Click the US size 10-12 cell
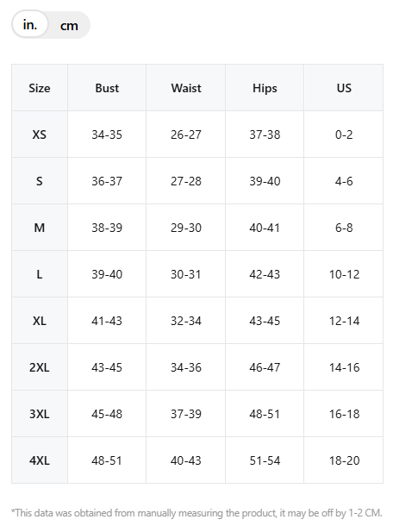This screenshot has width=393, height=532. 344,274
